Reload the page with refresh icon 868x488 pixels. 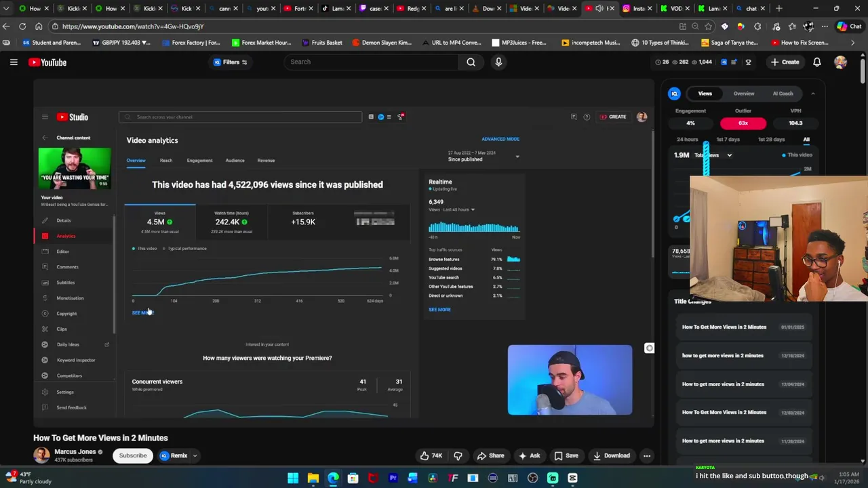22,26
